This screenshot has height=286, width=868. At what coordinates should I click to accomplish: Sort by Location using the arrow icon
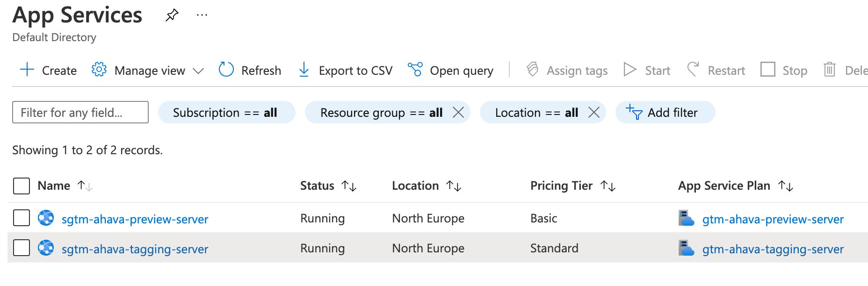pos(454,186)
